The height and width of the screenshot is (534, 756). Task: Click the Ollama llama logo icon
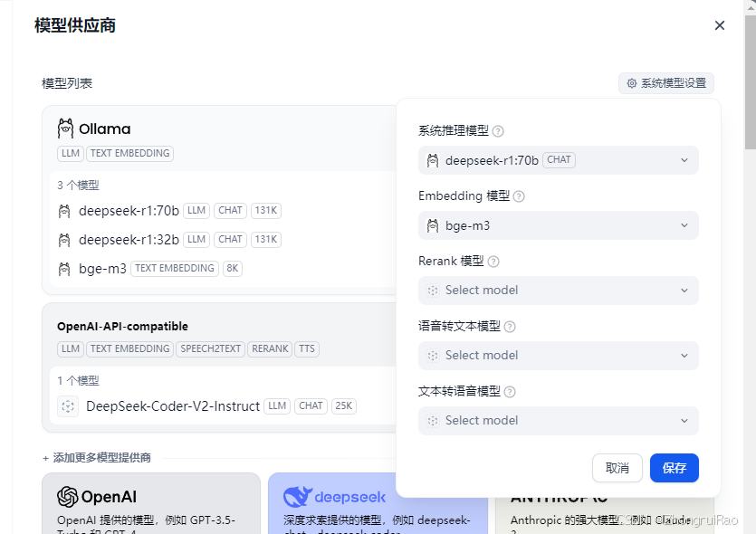tap(65, 129)
